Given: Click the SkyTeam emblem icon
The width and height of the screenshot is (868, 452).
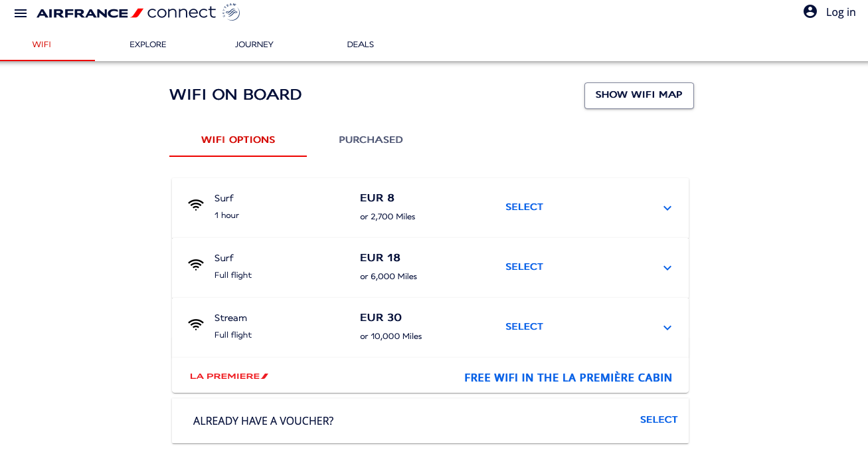Looking at the screenshot, I should [x=231, y=12].
